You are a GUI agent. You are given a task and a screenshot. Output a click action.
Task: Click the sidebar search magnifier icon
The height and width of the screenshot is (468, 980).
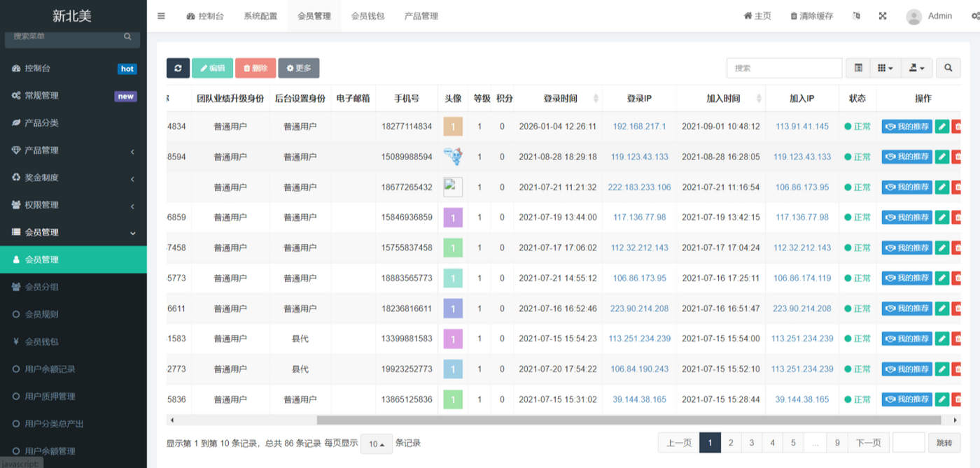(x=127, y=36)
